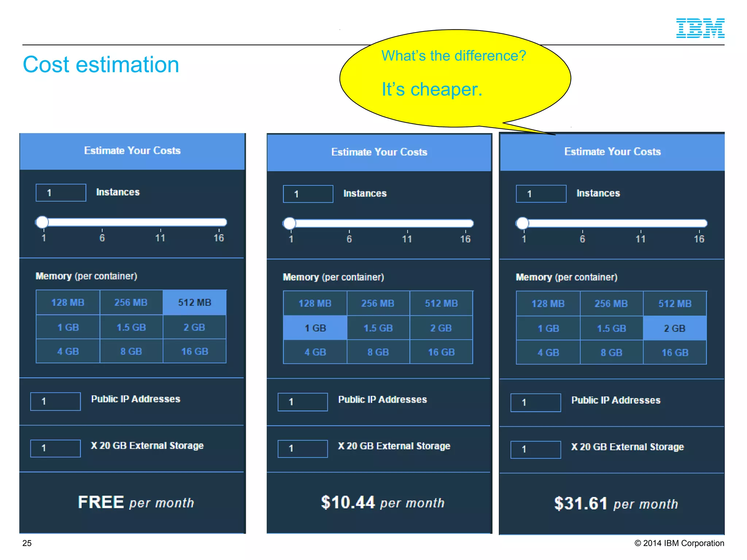The image size is (747, 560).
Task: Select 128 MB memory in the FREE panel
Action: point(68,303)
